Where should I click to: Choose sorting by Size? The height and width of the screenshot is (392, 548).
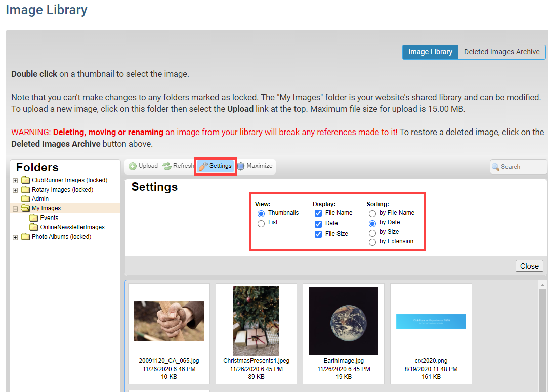point(372,233)
